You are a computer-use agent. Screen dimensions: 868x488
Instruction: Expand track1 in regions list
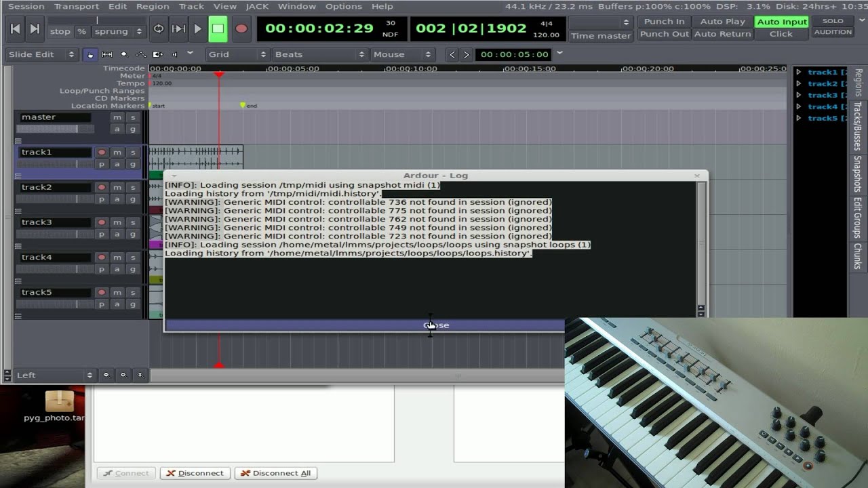[x=799, y=72]
